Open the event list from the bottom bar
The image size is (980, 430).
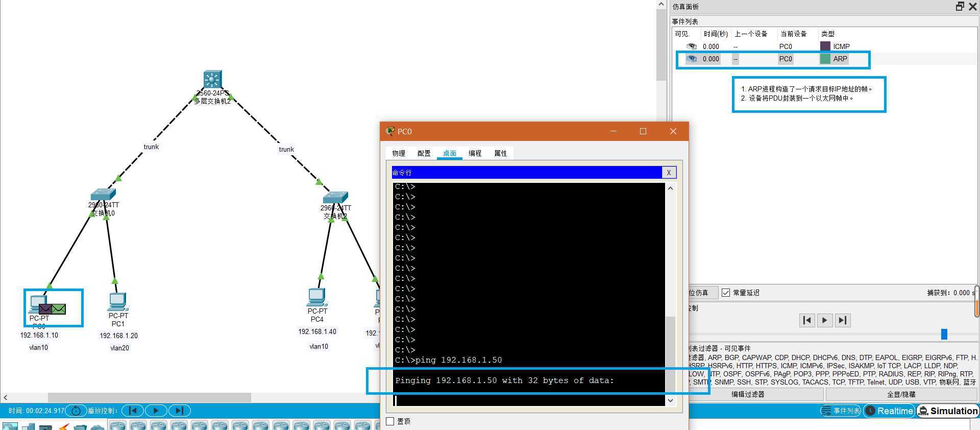(841, 411)
